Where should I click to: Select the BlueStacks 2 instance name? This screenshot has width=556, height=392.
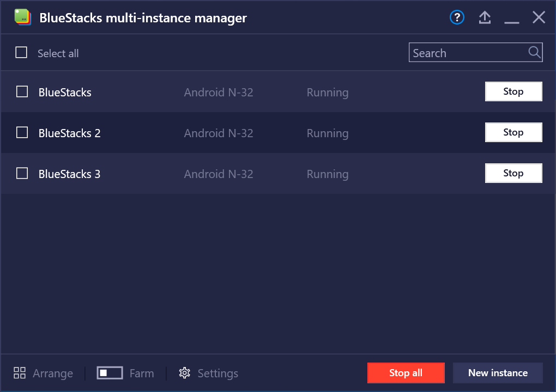point(70,133)
